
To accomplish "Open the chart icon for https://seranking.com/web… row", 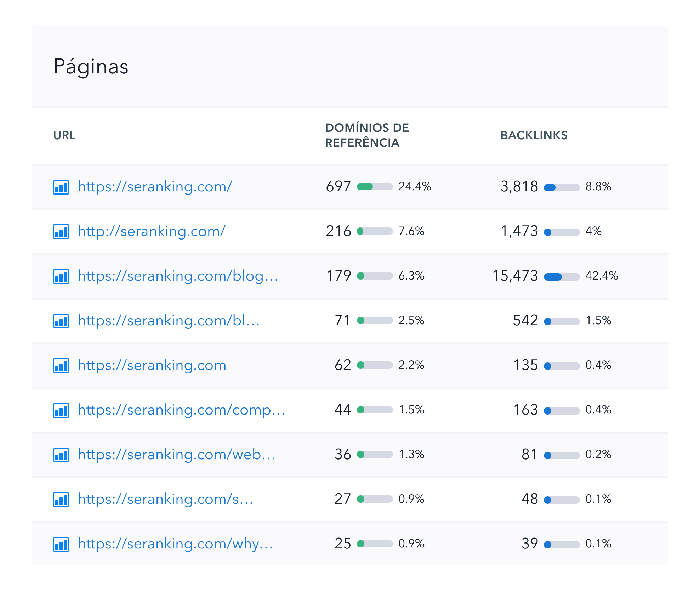I will coord(61,455).
